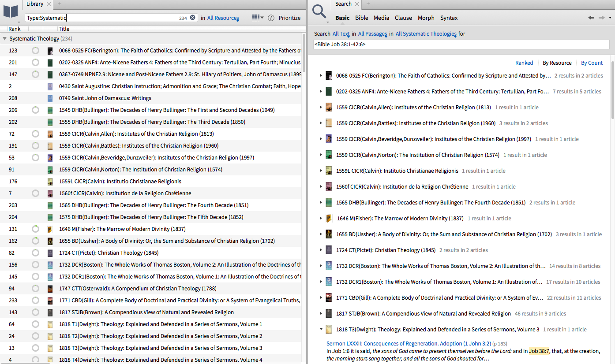
Task: Toggle the status circle for 1646 M(Fisher) row
Action: (35, 229)
